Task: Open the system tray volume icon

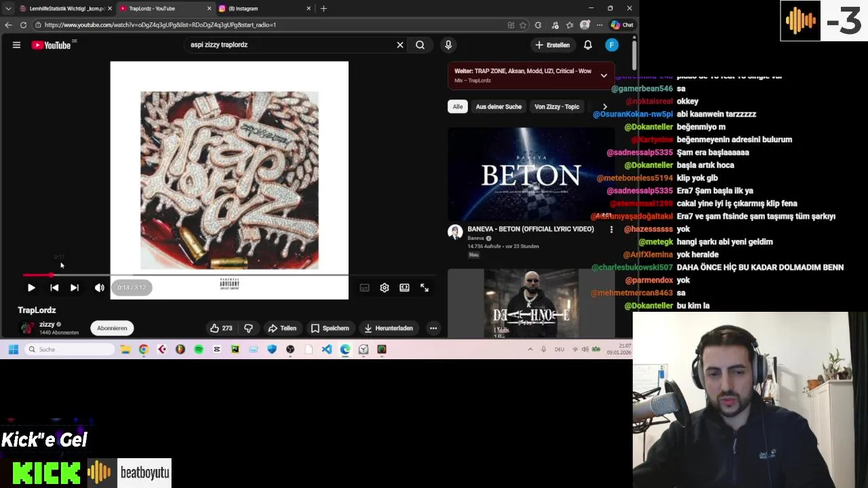Action: pos(585,349)
